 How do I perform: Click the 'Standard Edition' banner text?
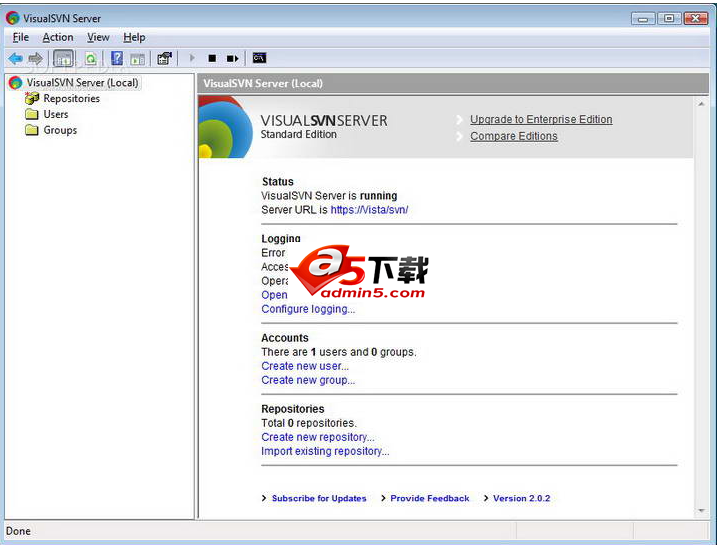click(299, 134)
